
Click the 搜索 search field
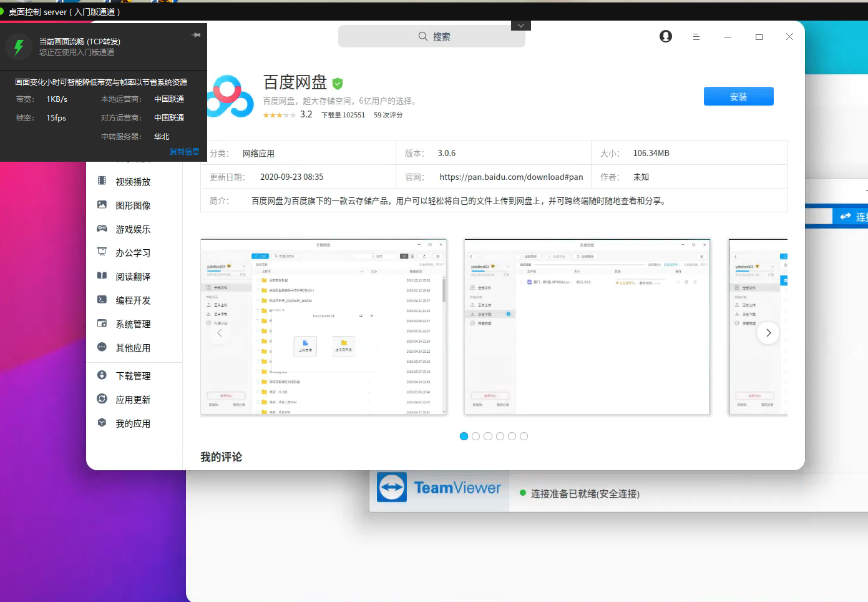point(432,36)
